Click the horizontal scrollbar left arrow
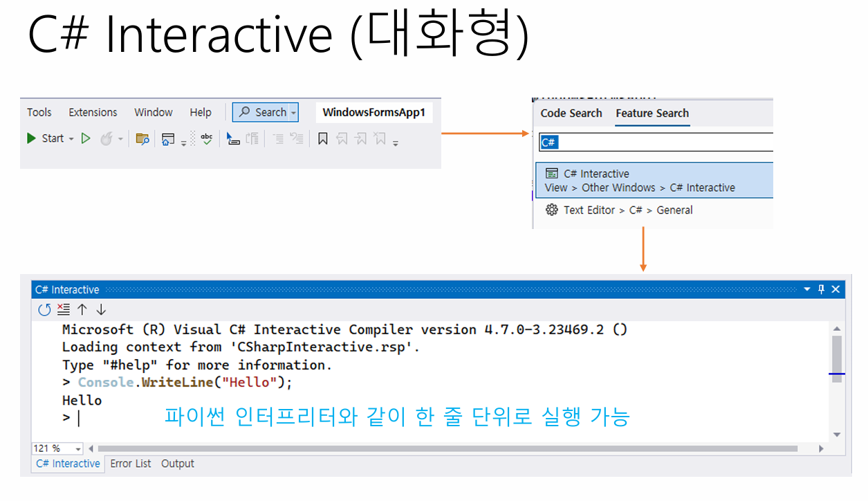Viewport: 868px width, 501px height. (91, 449)
